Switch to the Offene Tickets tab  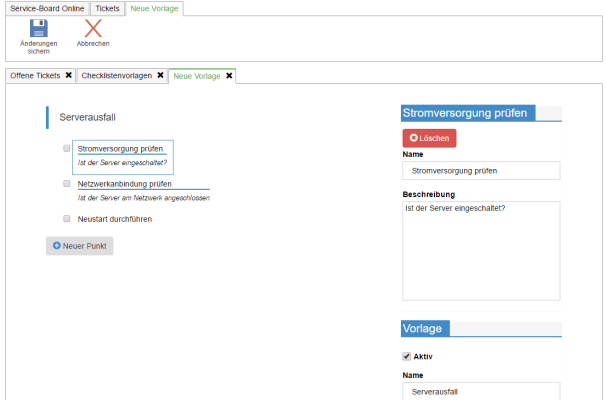35,75
